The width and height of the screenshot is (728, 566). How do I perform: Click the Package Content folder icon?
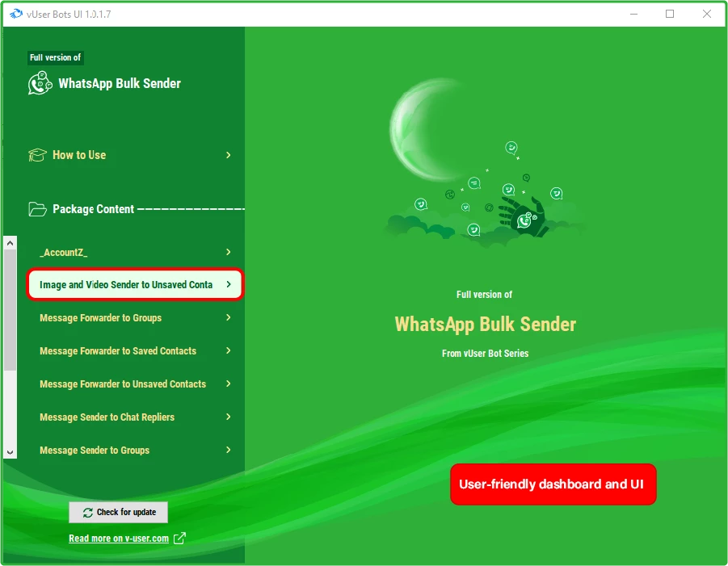tap(37, 209)
